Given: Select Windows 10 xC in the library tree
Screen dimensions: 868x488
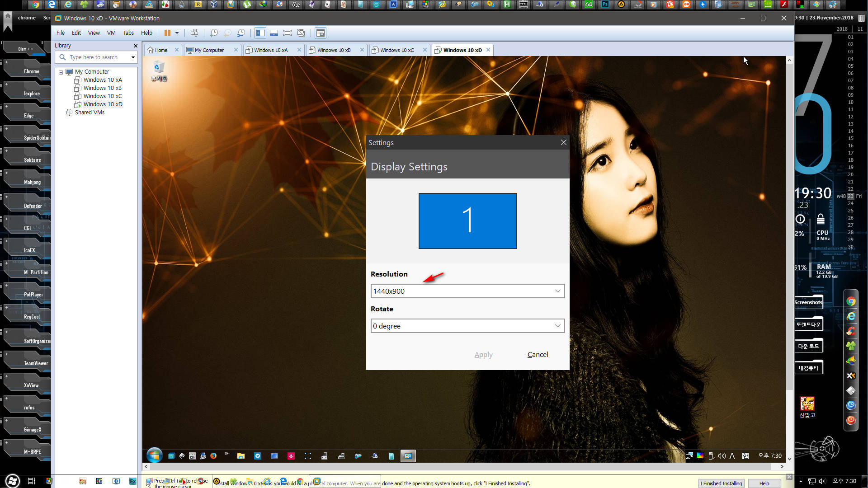Looking at the screenshot, I should pos(103,96).
